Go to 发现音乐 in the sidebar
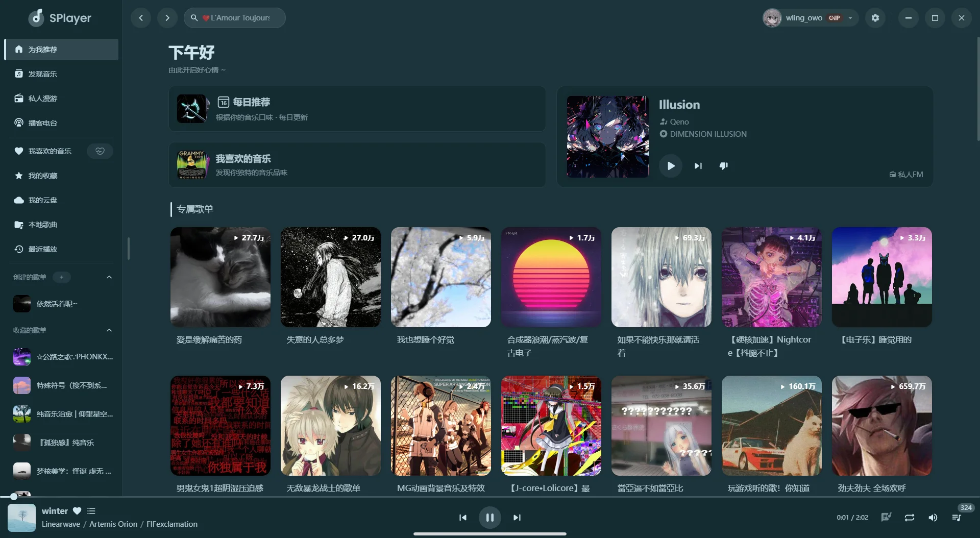 pyautogui.click(x=61, y=74)
